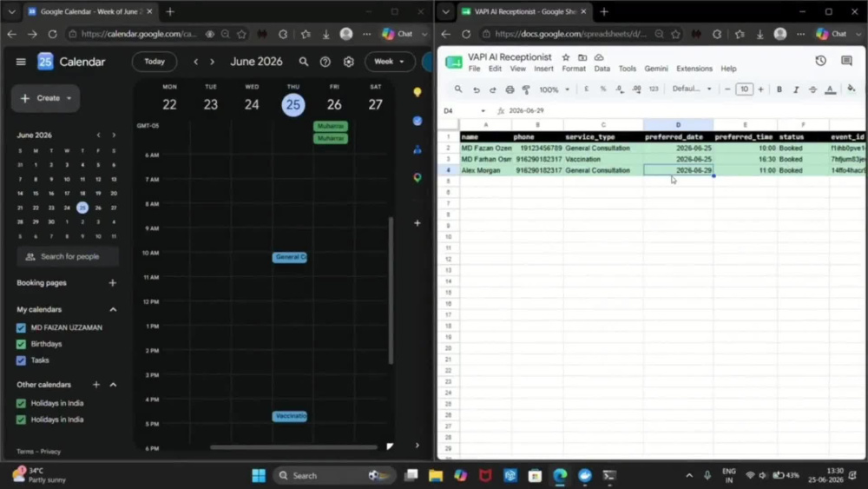Open Google Keep side panel icon
The height and width of the screenshot is (489, 868).
click(x=418, y=92)
